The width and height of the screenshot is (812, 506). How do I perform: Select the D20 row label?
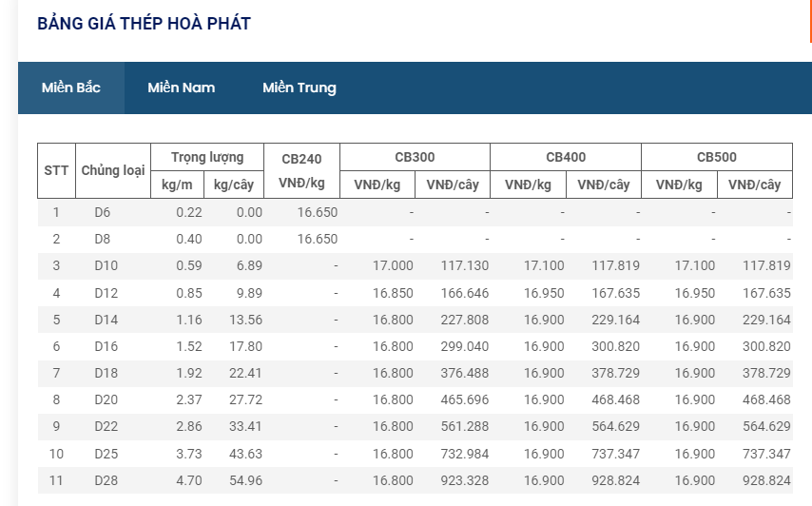pos(106,399)
